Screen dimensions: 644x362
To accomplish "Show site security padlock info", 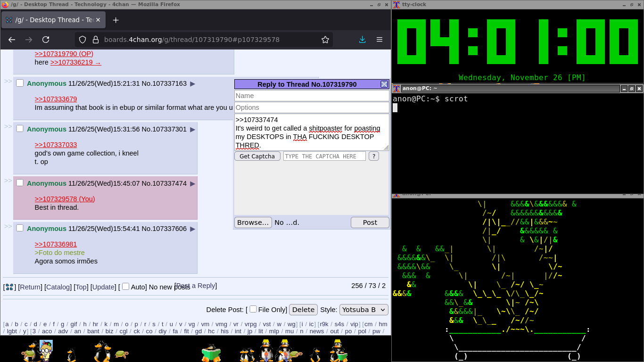I will coord(95,40).
